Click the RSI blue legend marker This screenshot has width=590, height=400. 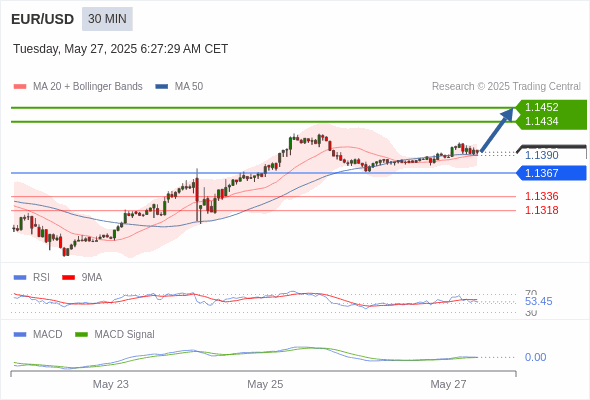(20, 278)
